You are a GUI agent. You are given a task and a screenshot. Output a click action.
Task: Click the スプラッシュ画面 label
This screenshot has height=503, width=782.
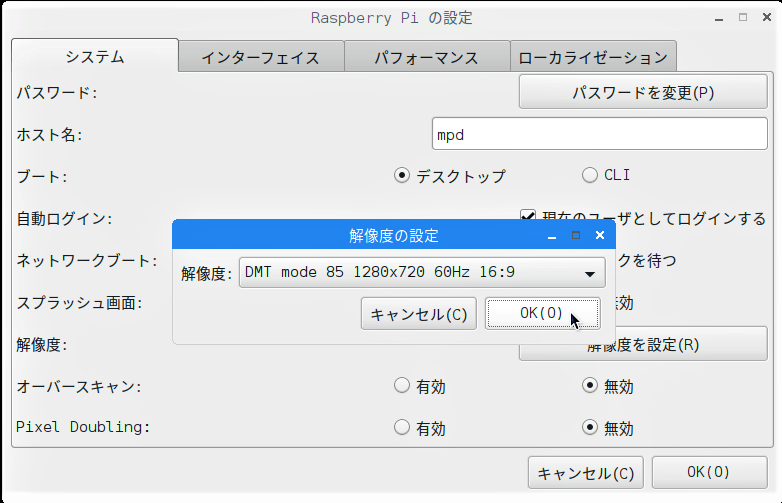(79, 303)
